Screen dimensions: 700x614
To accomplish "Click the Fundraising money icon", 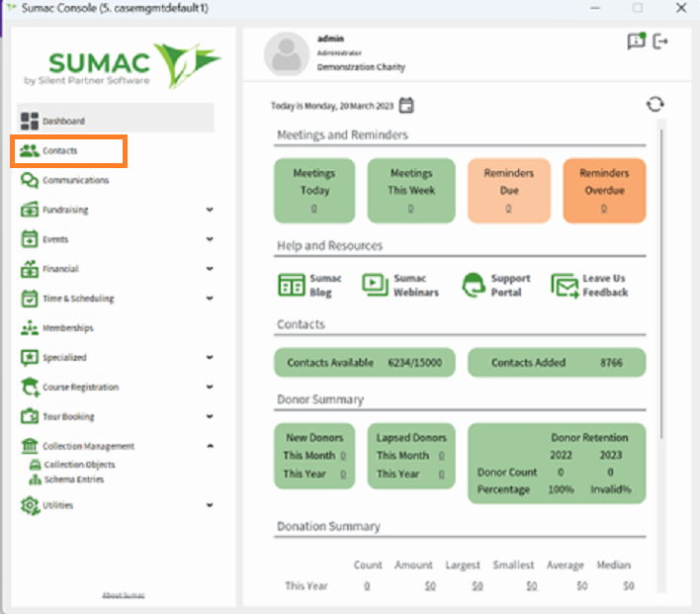I will [30, 210].
